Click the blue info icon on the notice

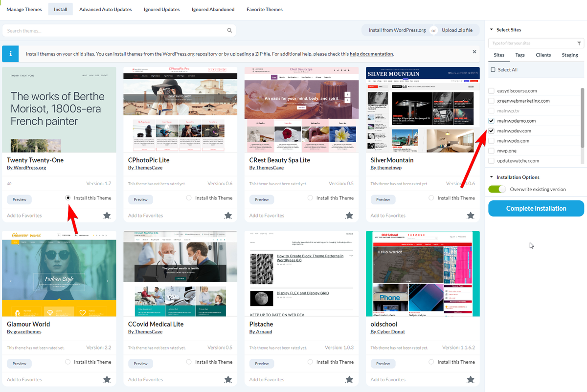pos(10,54)
